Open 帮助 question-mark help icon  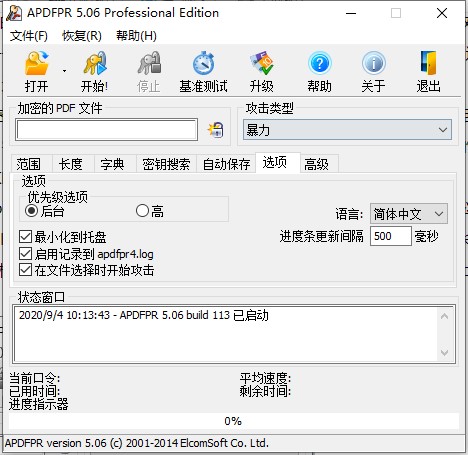[x=319, y=63]
